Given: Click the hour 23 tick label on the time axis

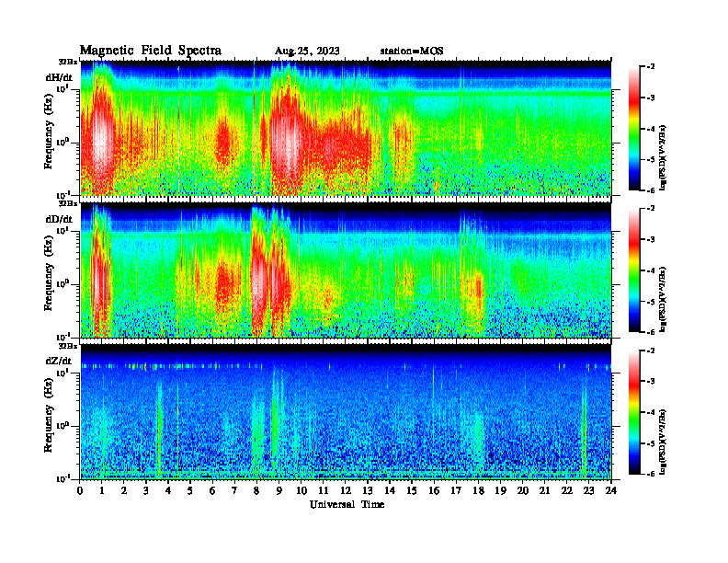Looking at the screenshot, I should pos(588,490).
